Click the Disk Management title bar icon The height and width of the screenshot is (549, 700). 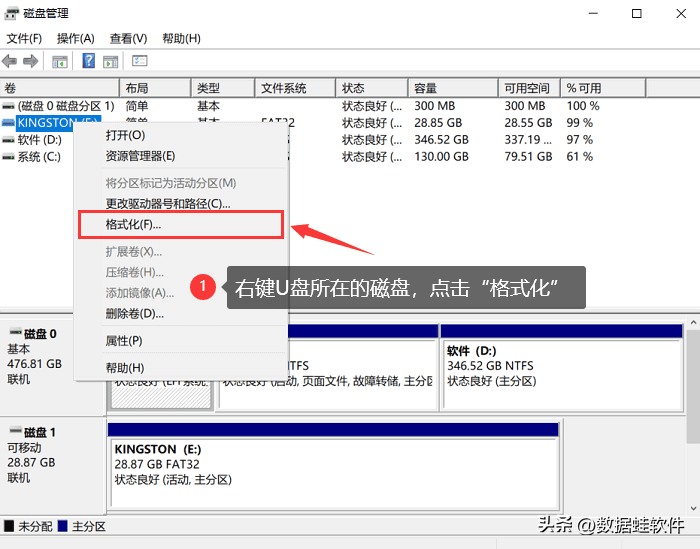[x=12, y=14]
